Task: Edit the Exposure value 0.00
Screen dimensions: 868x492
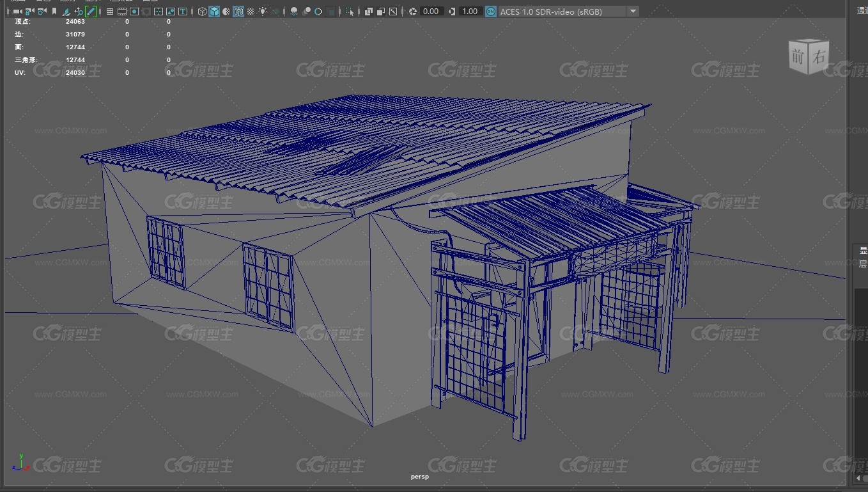Action: pyautogui.click(x=431, y=12)
